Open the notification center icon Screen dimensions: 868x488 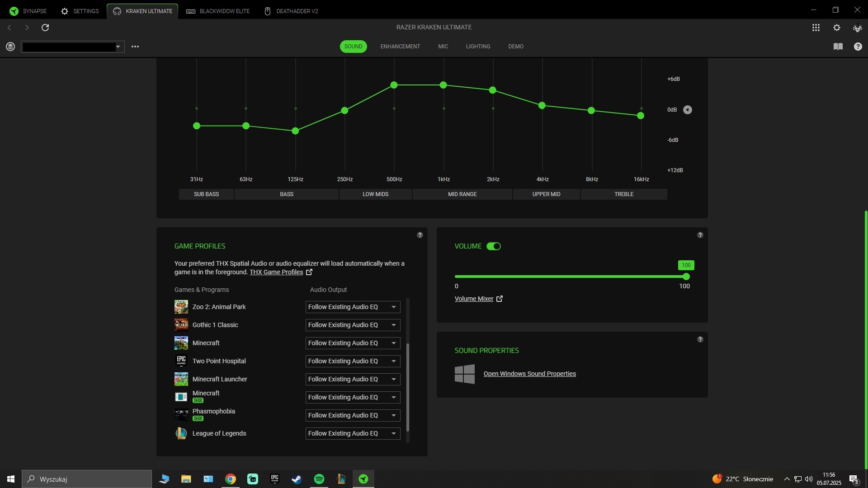pyautogui.click(x=854, y=479)
